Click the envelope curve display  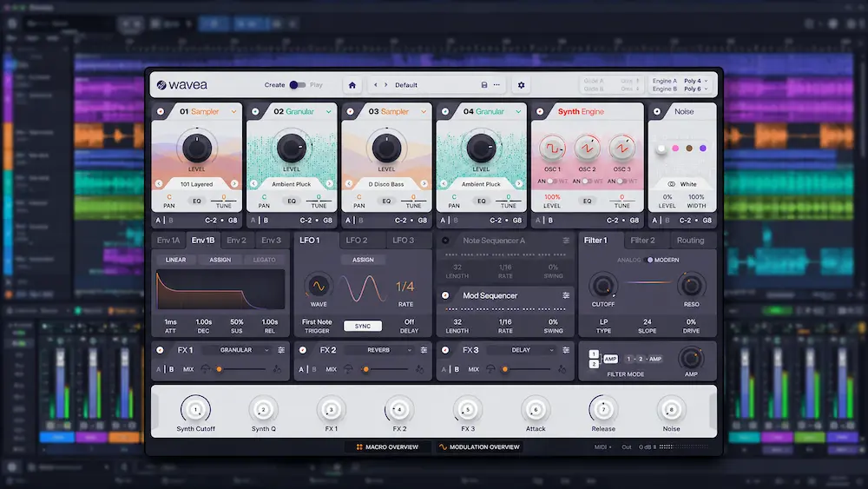pyautogui.click(x=220, y=289)
